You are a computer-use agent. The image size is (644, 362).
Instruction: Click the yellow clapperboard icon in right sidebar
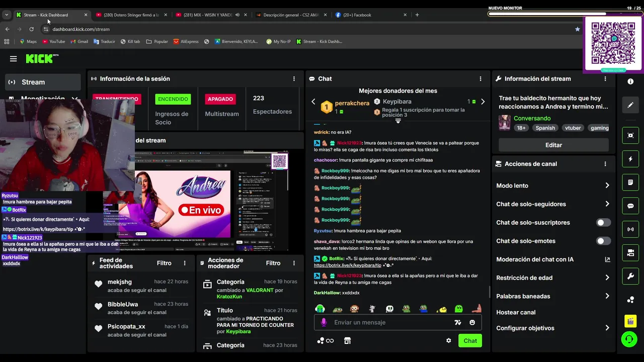pos(630,320)
